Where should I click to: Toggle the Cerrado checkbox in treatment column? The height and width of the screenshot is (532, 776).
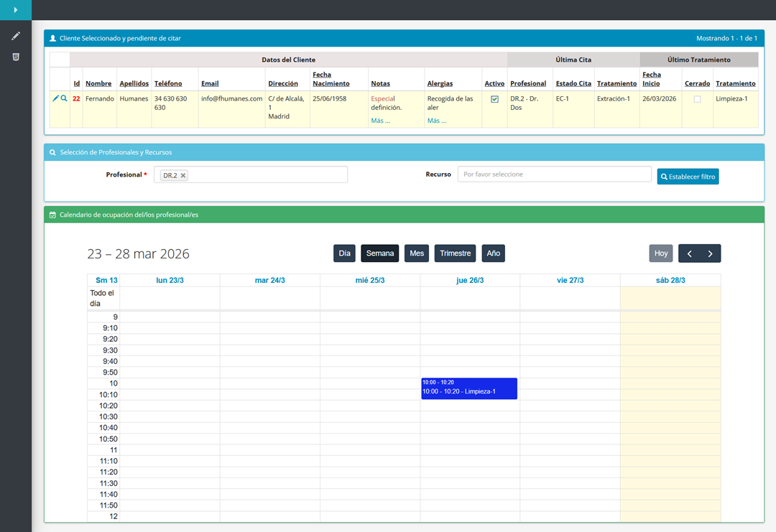pos(697,100)
